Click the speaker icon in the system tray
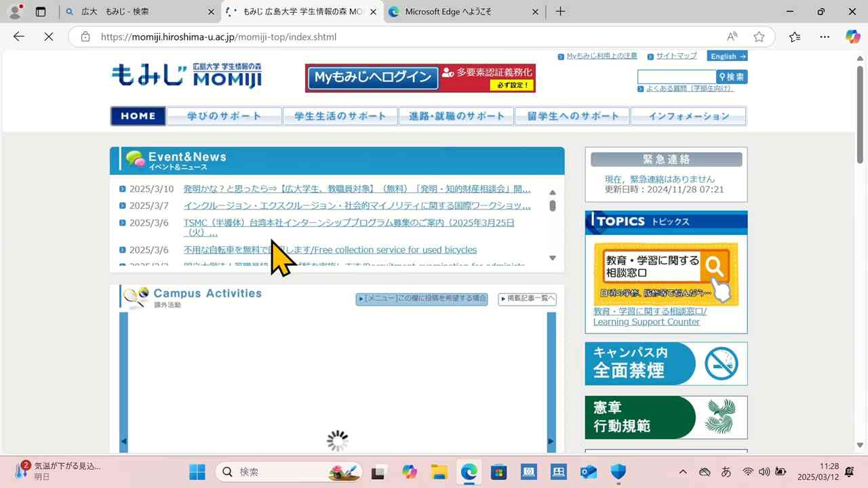Viewport: 868px width, 488px height. click(x=764, y=472)
